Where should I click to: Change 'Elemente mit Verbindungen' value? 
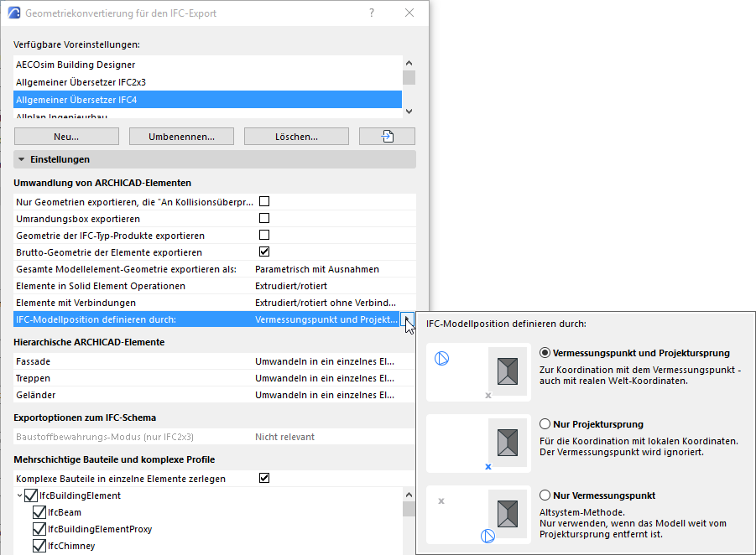tap(326, 303)
